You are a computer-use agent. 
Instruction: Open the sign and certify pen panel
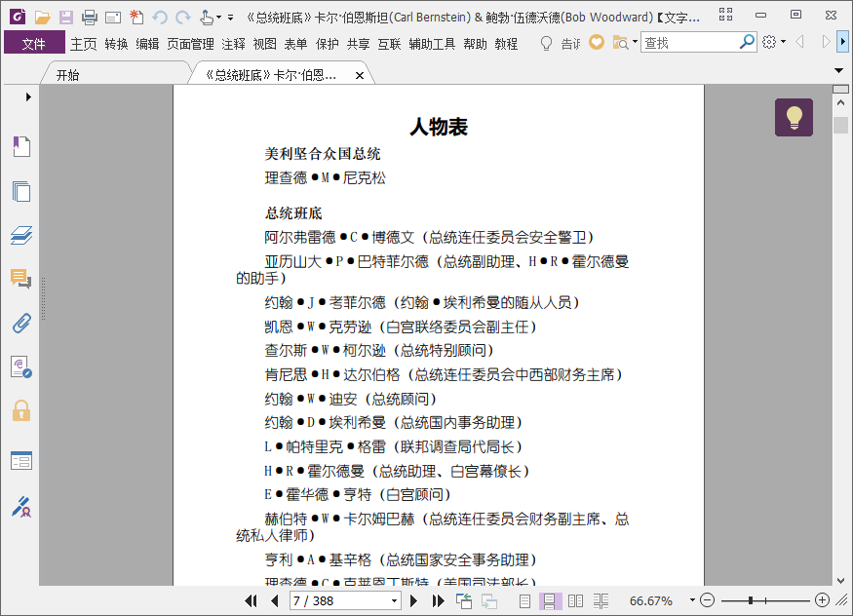pyautogui.click(x=21, y=507)
